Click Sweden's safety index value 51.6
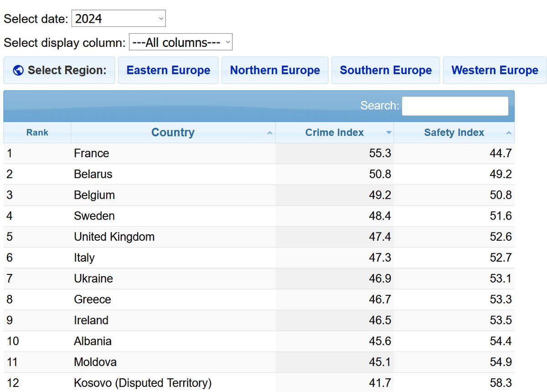The height and width of the screenshot is (392, 547). click(501, 216)
